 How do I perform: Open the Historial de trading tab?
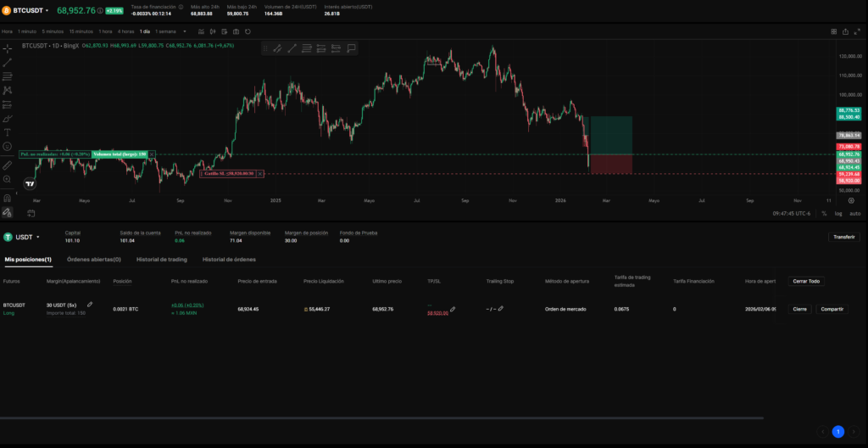pos(161,259)
